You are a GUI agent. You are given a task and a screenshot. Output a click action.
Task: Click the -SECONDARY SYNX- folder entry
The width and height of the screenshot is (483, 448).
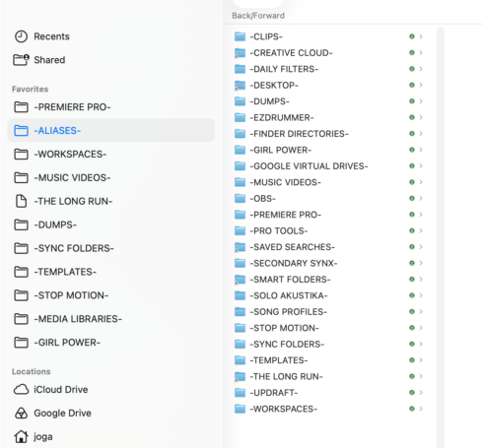click(x=328, y=263)
